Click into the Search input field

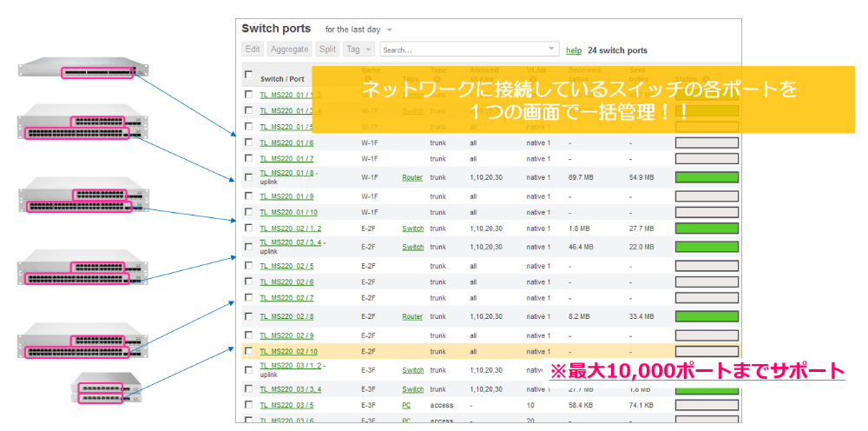tap(470, 50)
